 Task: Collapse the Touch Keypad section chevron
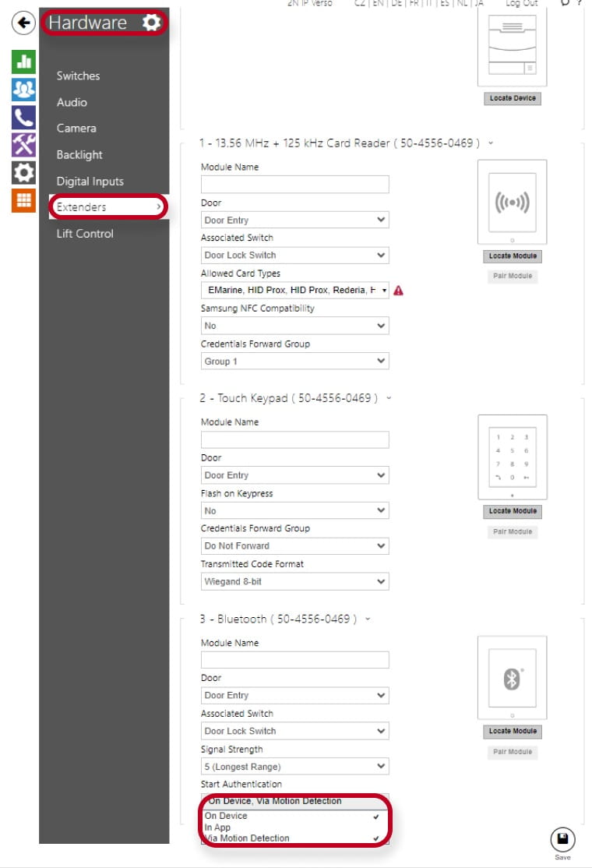click(x=389, y=398)
